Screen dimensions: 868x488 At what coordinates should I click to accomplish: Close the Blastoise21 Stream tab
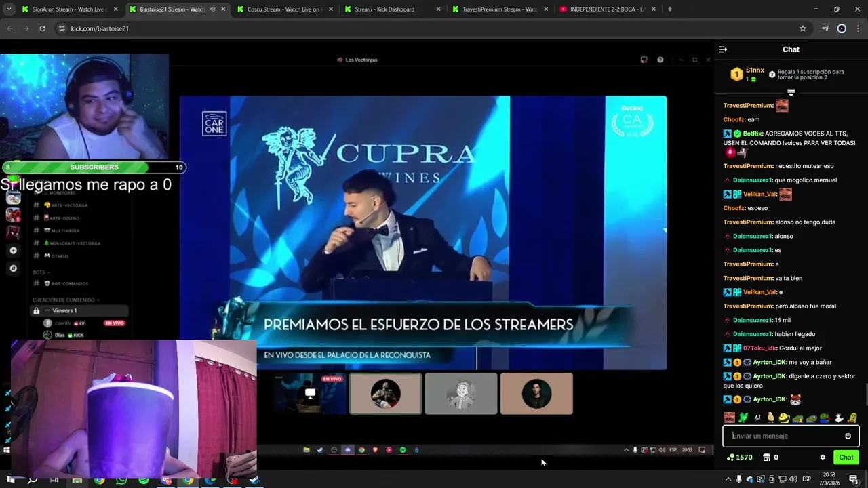coord(223,9)
